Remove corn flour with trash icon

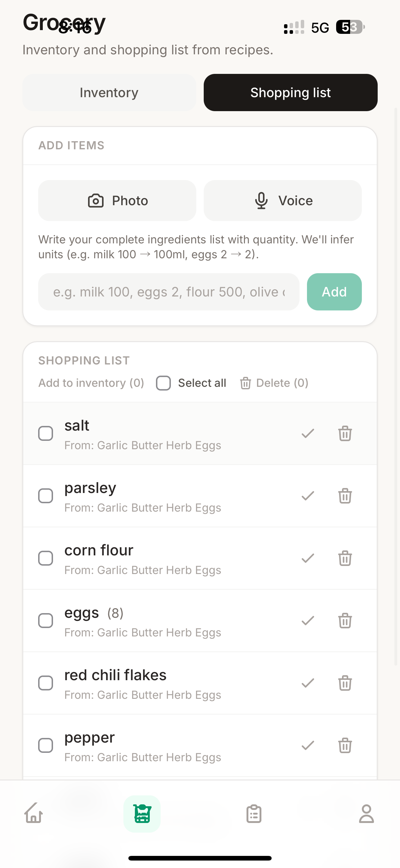pyautogui.click(x=345, y=558)
